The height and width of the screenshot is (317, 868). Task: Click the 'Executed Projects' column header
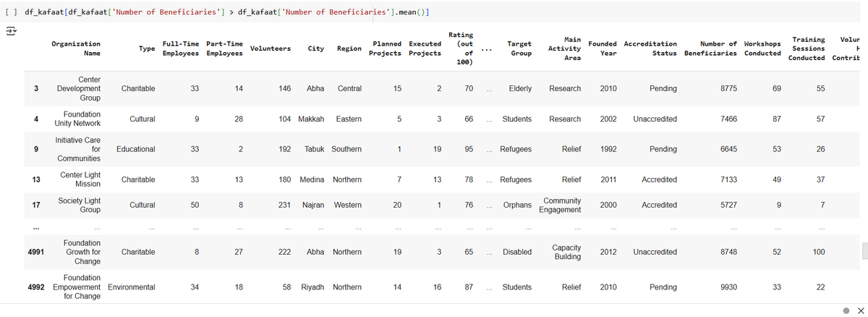pyautogui.click(x=425, y=48)
